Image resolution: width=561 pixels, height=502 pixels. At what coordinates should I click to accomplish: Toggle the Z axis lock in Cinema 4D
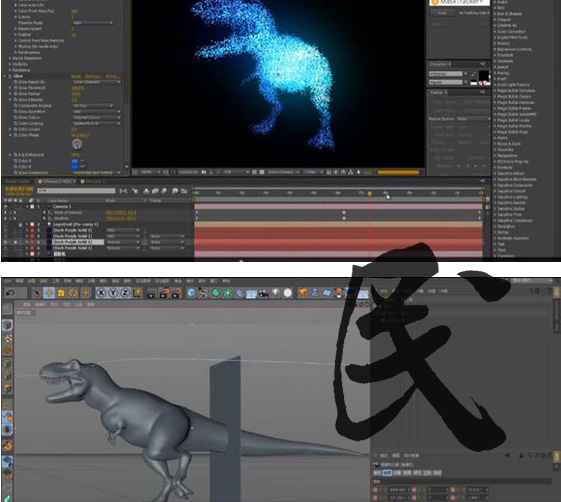125,293
